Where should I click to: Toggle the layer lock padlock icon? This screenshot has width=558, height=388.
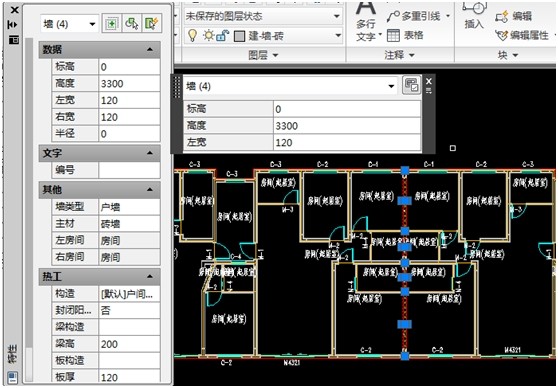click(222, 35)
